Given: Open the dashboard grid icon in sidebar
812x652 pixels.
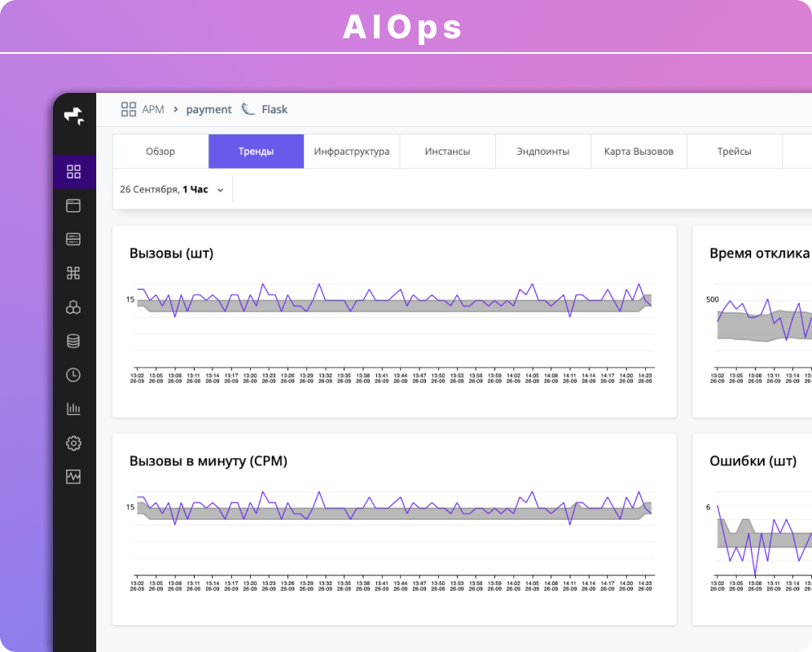Looking at the screenshot, I should [74, 171].
